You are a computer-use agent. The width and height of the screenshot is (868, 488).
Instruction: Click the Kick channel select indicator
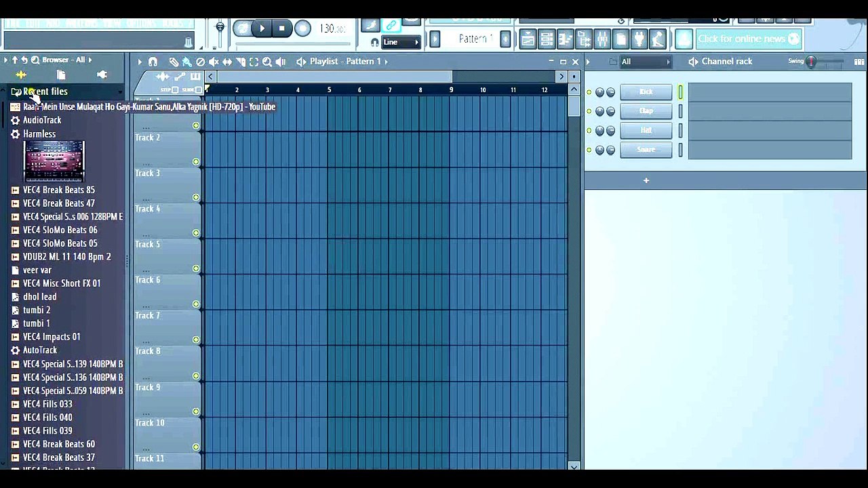(x=680, y=92)
